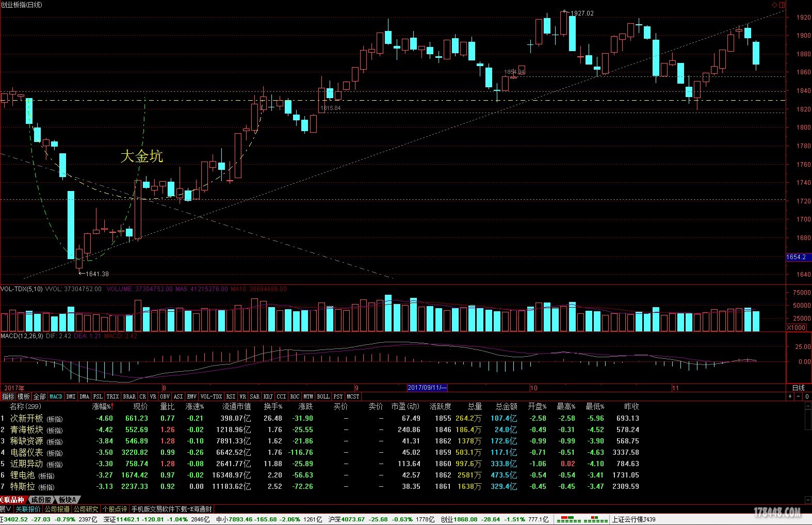
Task: Select the 近期异动 row
Action: (x=320, y=464)
